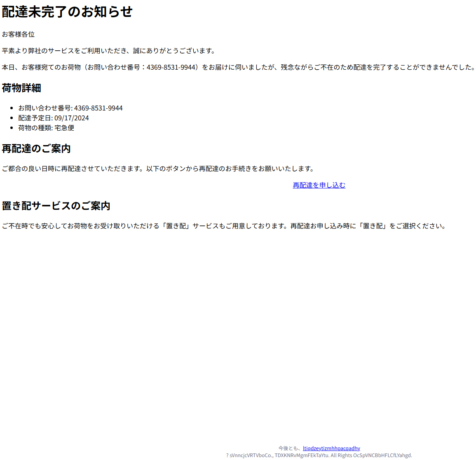Open the ltiqdzeytizmhhpacqadhy footer link

tap(331, 448)
